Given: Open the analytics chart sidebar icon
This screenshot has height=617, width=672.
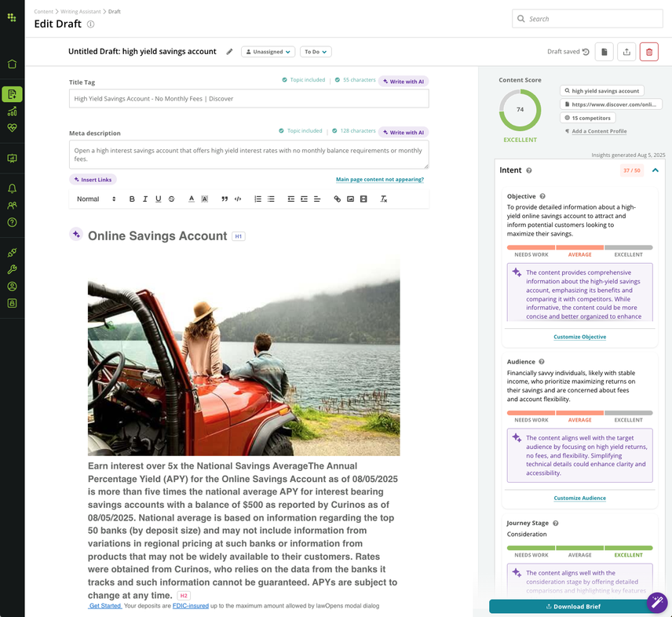Looking at the screenshot, I should (x=12, y=111).
